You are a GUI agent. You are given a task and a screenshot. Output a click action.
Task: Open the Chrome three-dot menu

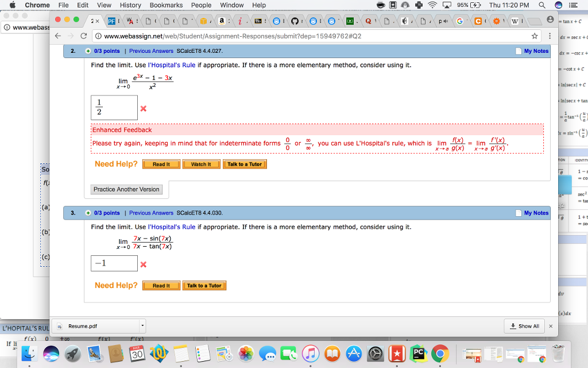coord(550,36)
